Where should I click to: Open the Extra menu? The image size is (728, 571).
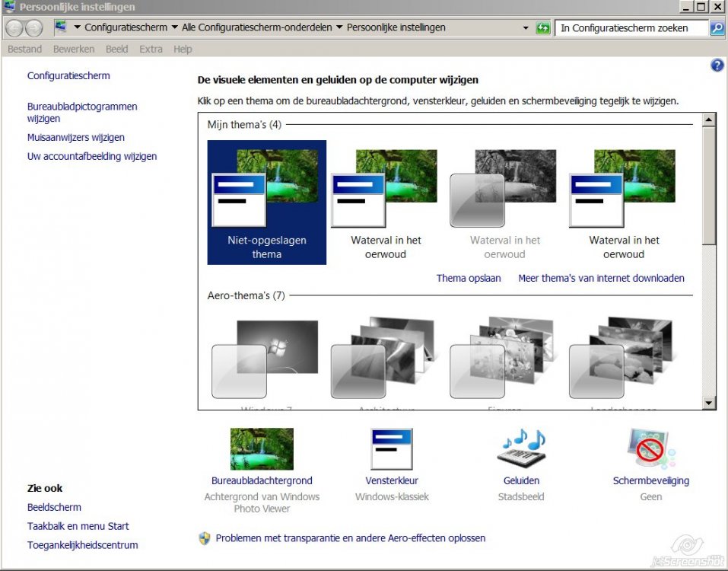(151, 49)
